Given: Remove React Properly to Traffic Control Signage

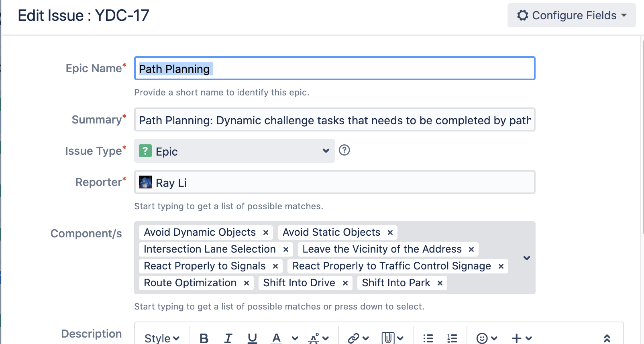Looking at the screenshot, I should [501, 266].
